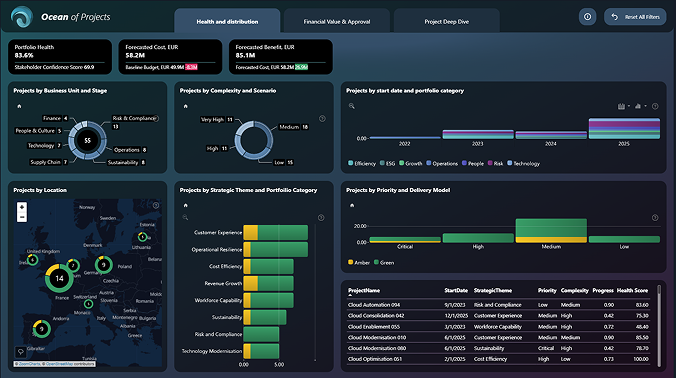
Task: Switch to Project Deep Dive tab
Action: click(x=447, y=21)
